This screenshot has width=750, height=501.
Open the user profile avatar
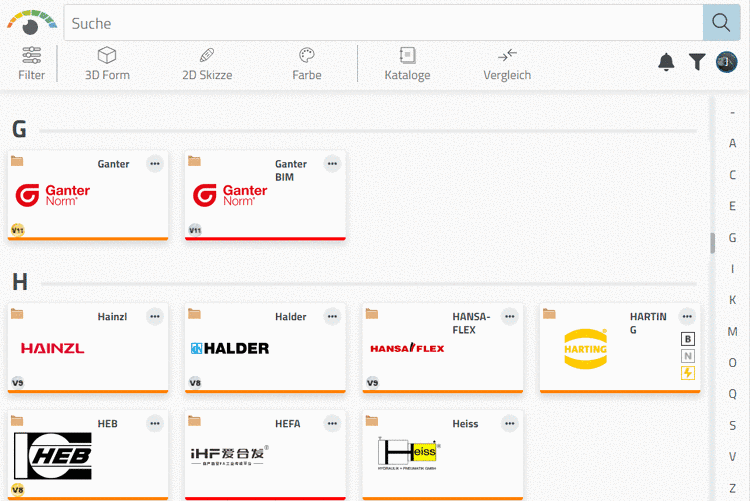(727, 62)
